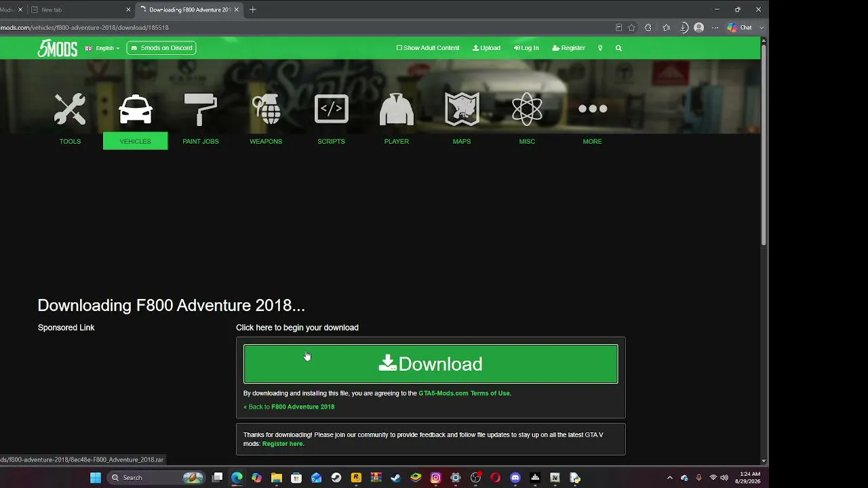This screenshot has height=488, width=868.
Task: Click the Weapons category label
Action: (x=266, y=142)
